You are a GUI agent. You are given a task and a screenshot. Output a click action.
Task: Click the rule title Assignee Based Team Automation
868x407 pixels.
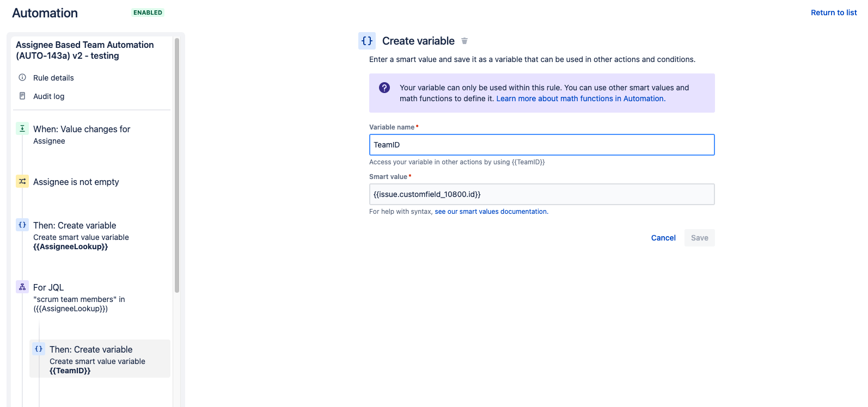[85, 50]
